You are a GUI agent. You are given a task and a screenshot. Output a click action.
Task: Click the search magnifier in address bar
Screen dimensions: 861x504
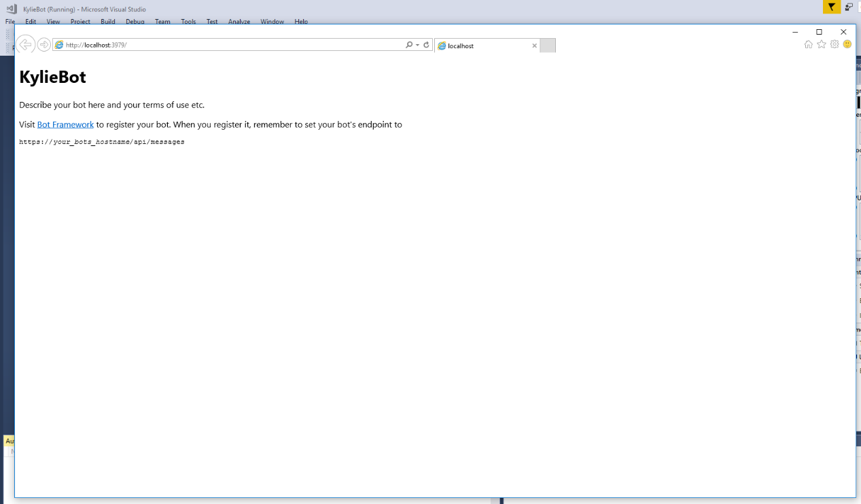click(409, 45)
